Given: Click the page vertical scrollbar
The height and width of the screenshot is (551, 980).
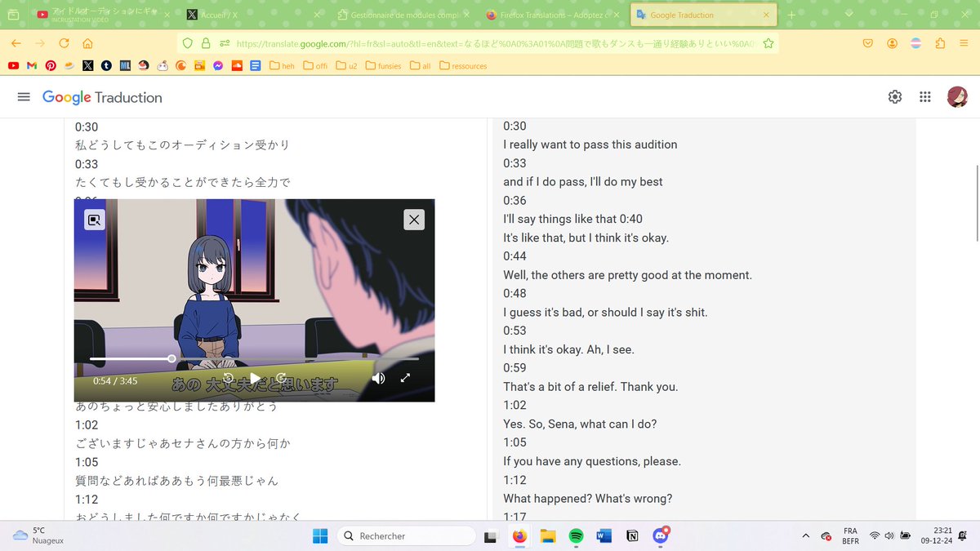Looking at the screenshot, I should pos(976,202).
